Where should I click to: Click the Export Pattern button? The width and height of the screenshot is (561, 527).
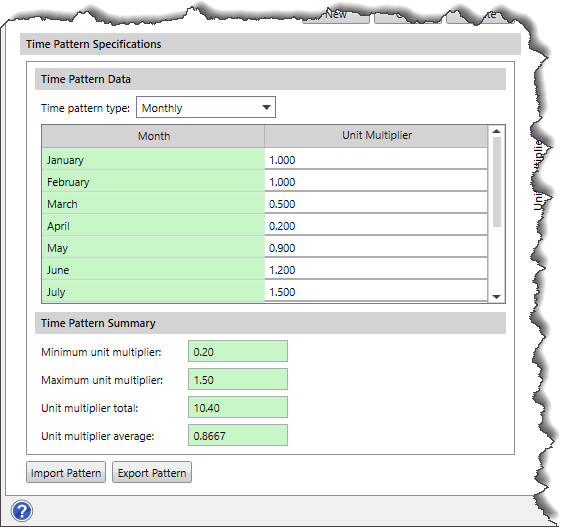pos(152,472)
